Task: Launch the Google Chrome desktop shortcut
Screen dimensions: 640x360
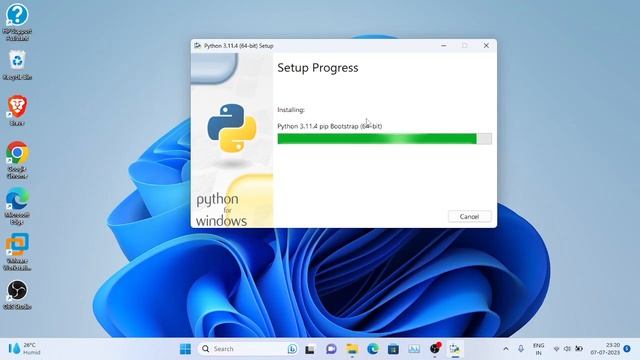Action: pyautogui.click(x=17, y=160)
